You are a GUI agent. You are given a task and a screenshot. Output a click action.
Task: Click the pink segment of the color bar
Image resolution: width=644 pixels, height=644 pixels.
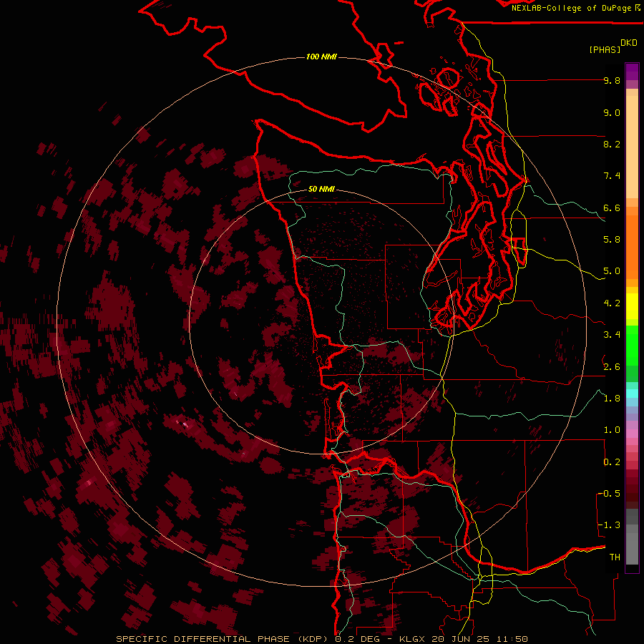[632, 434]
